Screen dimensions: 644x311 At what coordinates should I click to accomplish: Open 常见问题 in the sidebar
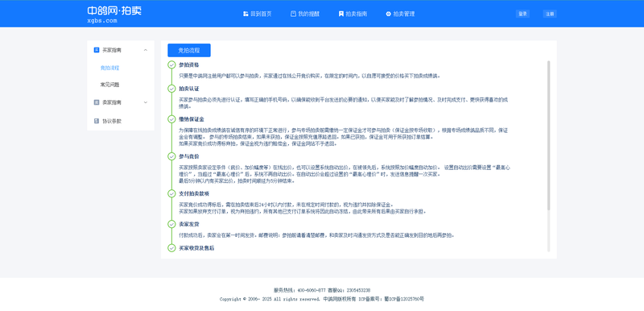click(109, 85)
